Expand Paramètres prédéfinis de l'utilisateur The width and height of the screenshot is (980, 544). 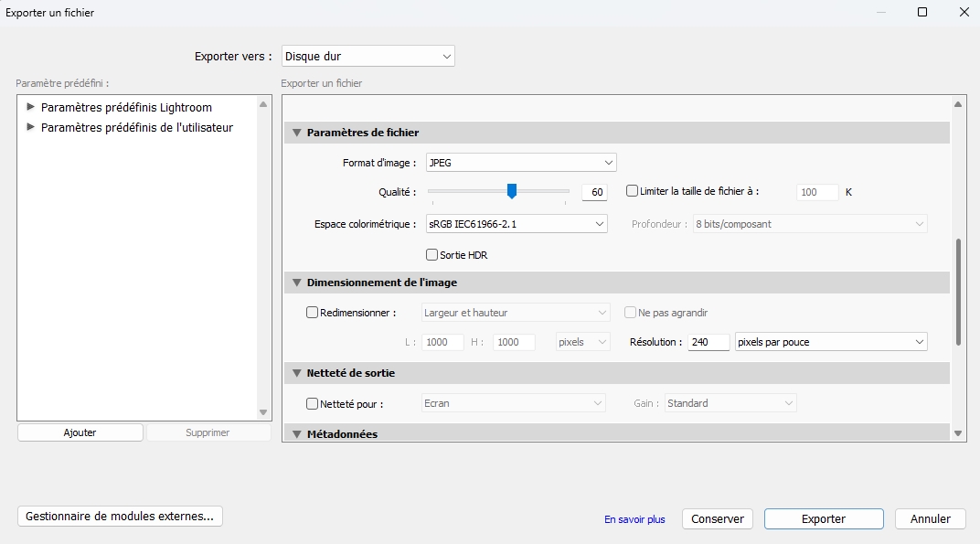[x=31, y=127]
